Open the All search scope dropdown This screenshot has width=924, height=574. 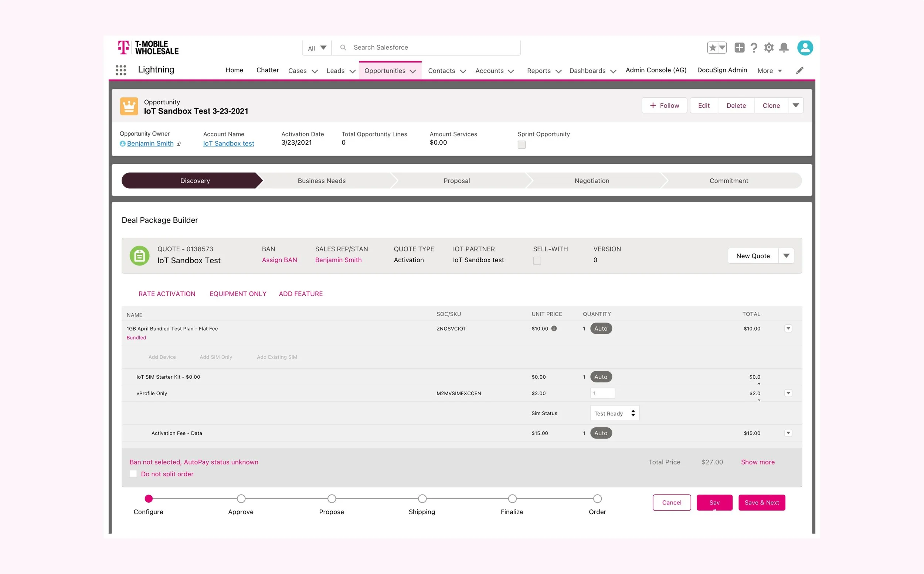[317, 48]
